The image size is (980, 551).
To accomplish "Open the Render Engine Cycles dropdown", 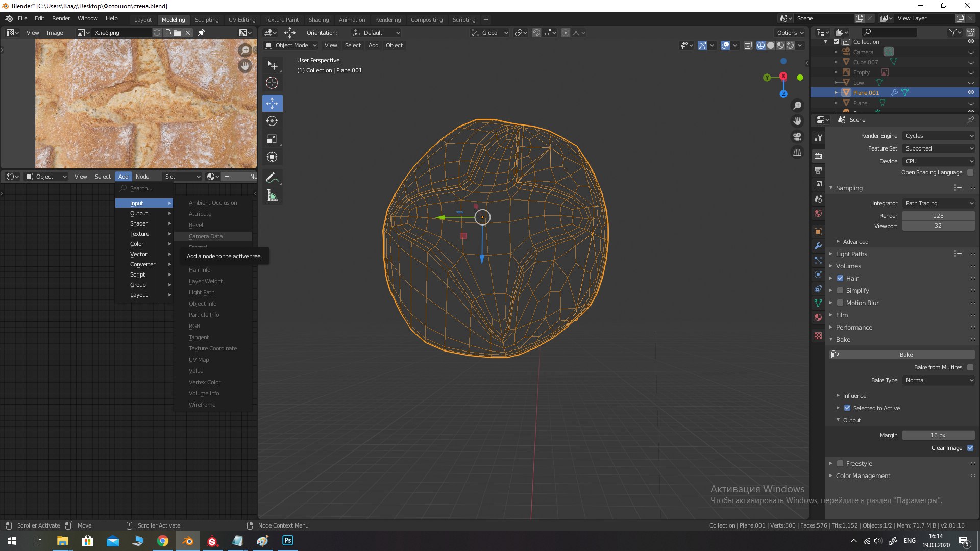I will click(x=939, y=136).
